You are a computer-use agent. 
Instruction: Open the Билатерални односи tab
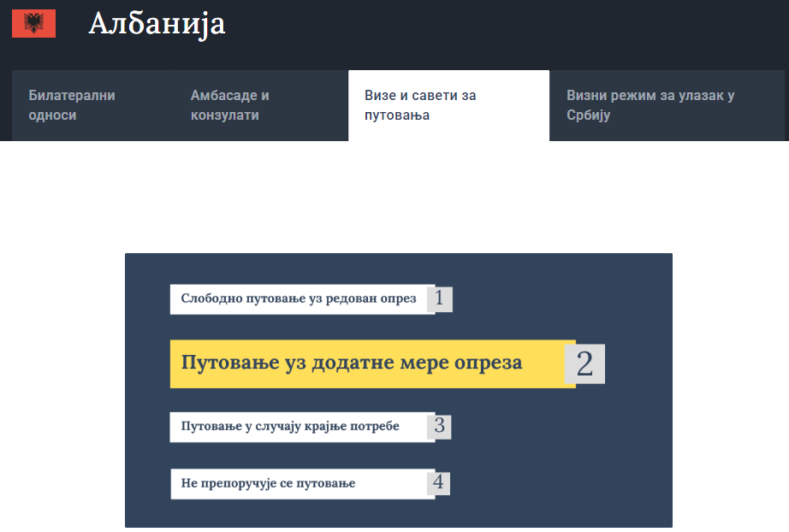tap(72, 105)
